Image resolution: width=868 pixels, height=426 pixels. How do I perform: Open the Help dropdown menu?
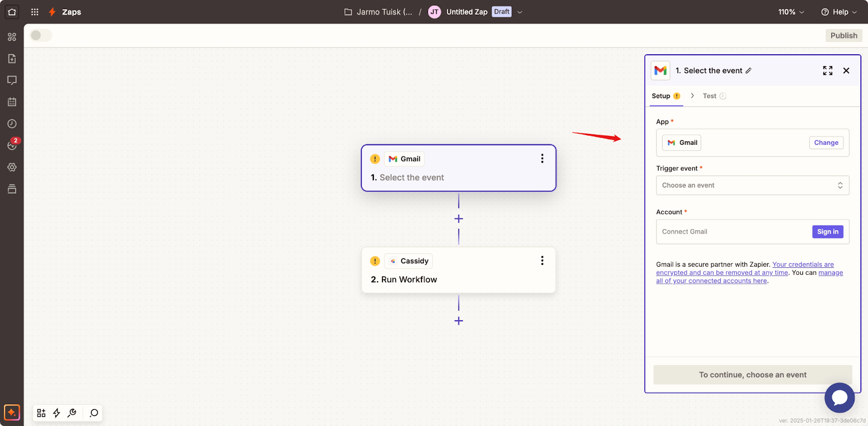(839, 12)
